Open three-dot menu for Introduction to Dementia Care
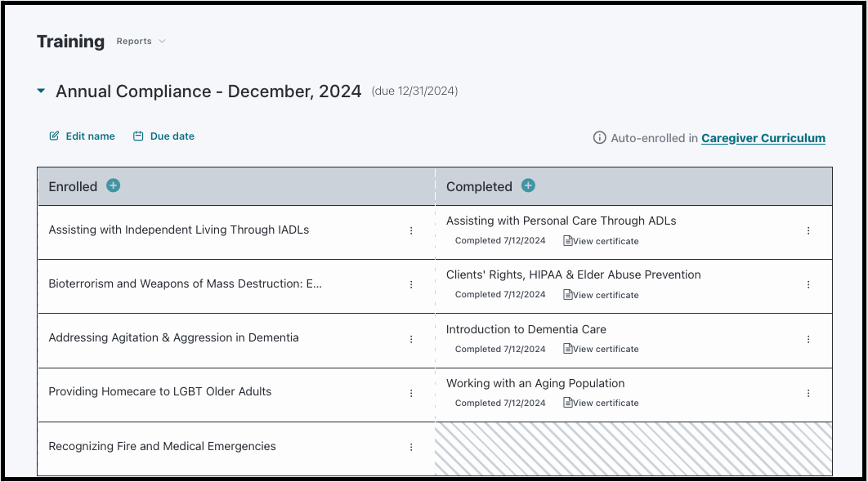The width and height of the screenshot is (868, 482). (x=808, y=339)
